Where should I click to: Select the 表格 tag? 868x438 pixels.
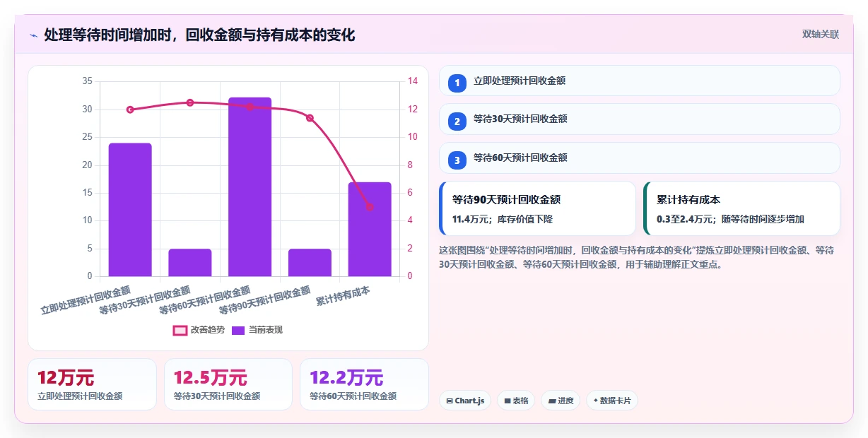(x=516, y=401)
